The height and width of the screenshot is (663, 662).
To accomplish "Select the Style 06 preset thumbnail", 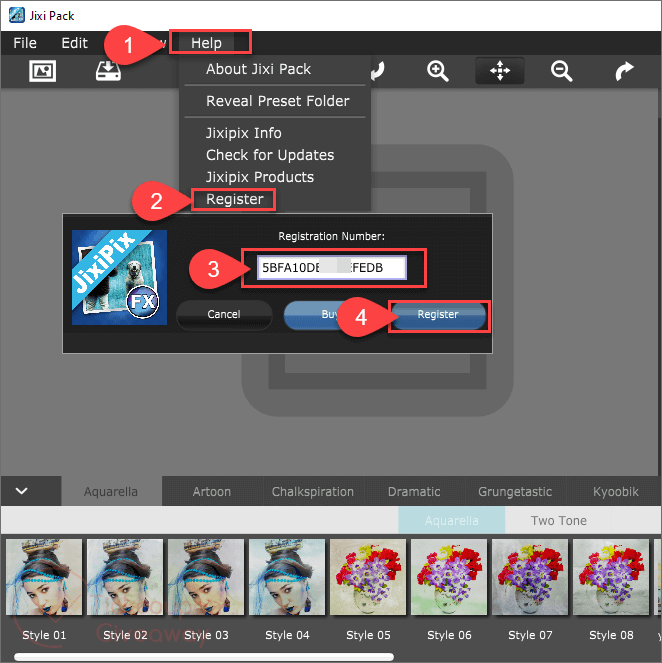I will pyautogui.click(x=449, y=577).
